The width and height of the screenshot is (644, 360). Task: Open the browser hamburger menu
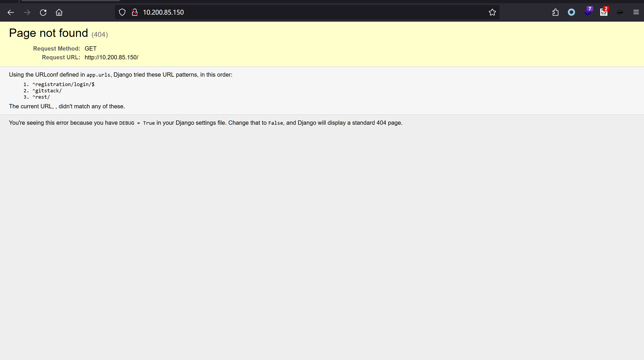[636, 12]
